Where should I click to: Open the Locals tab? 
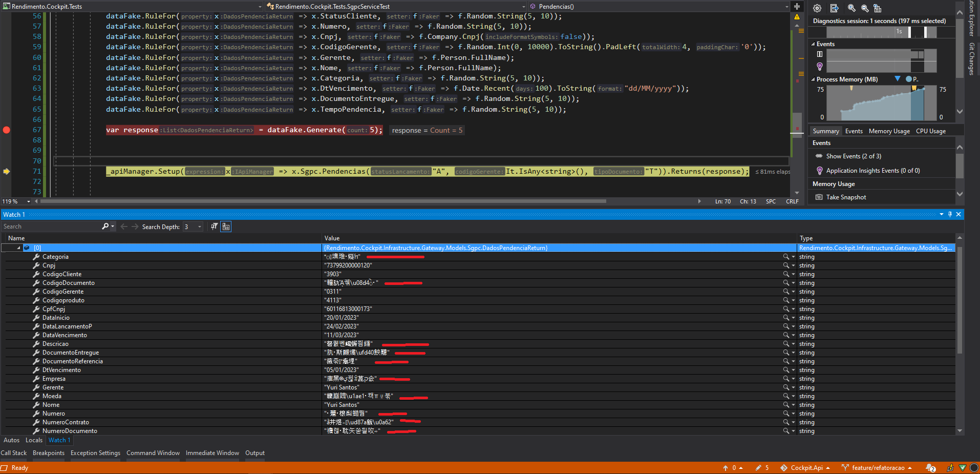pyautogui.click(x=34, y=440)
